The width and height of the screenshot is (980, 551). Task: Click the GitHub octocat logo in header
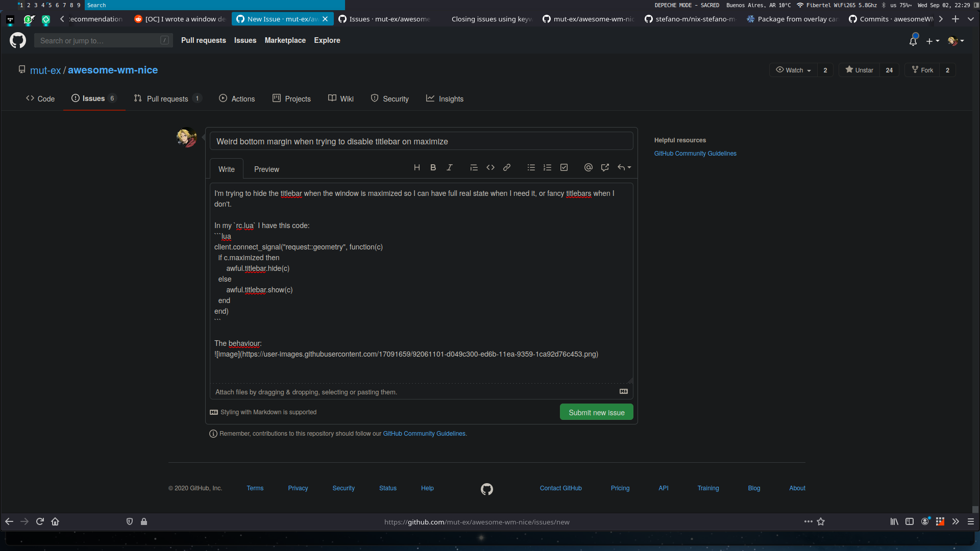[x=18, y=40]
